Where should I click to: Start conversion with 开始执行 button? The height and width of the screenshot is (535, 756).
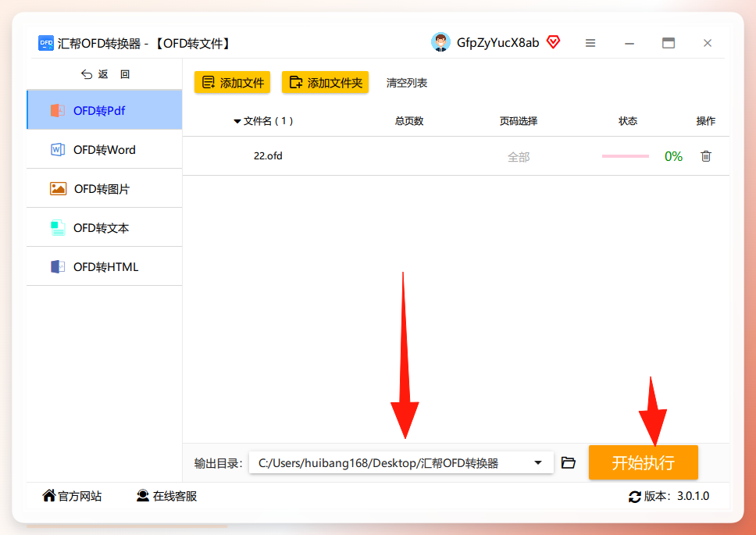click(644, 462)
